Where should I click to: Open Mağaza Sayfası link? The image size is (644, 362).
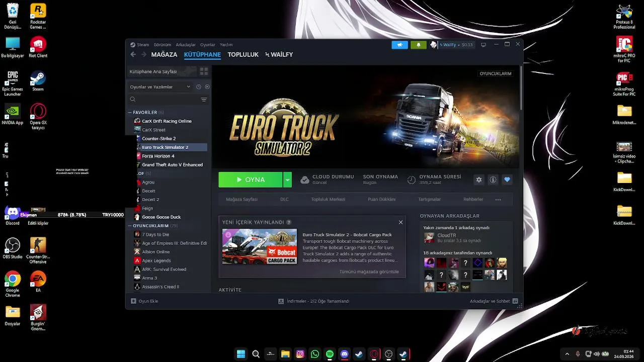pos(242,200)
